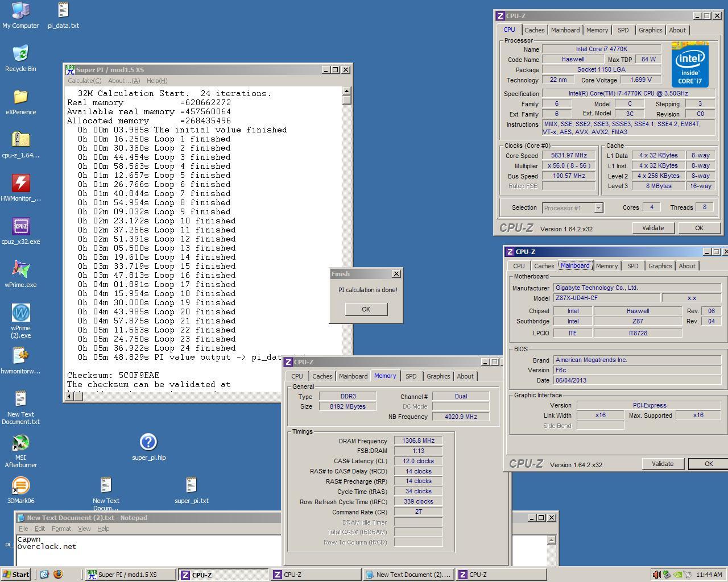Click Firefox quick launch icon in taskbar
Viewport: 728px width, 582px height.
point(58,574)
